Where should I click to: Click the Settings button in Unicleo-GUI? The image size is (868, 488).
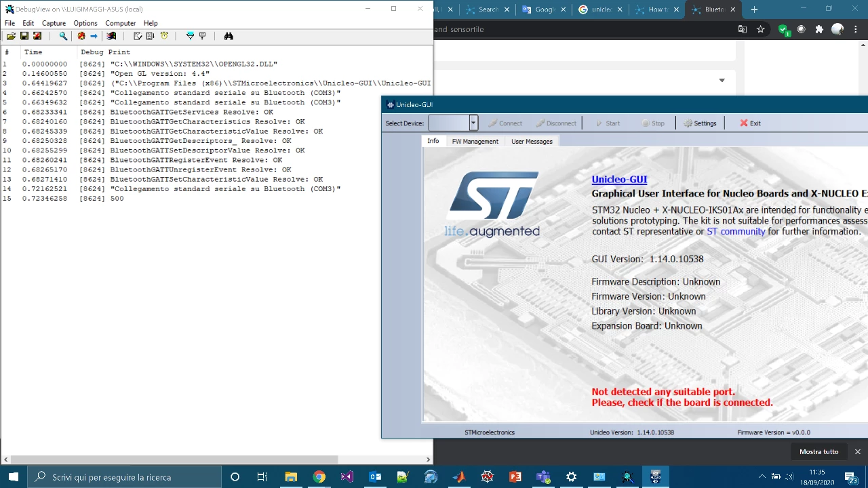click(701, 123)
